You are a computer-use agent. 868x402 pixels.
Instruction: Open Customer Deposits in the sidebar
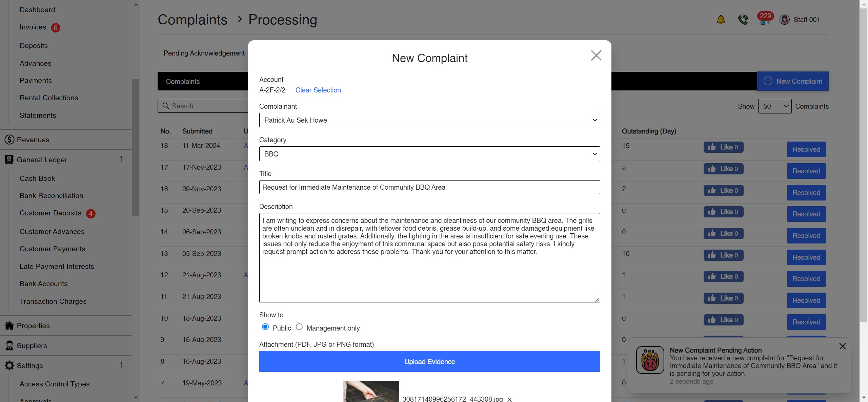(x=50, y=213)
